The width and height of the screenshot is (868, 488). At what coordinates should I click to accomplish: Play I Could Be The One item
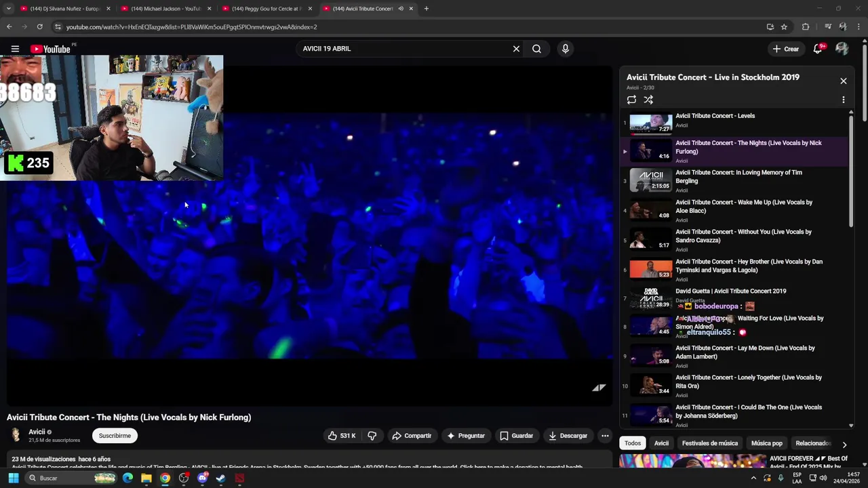tap(734, 415)
